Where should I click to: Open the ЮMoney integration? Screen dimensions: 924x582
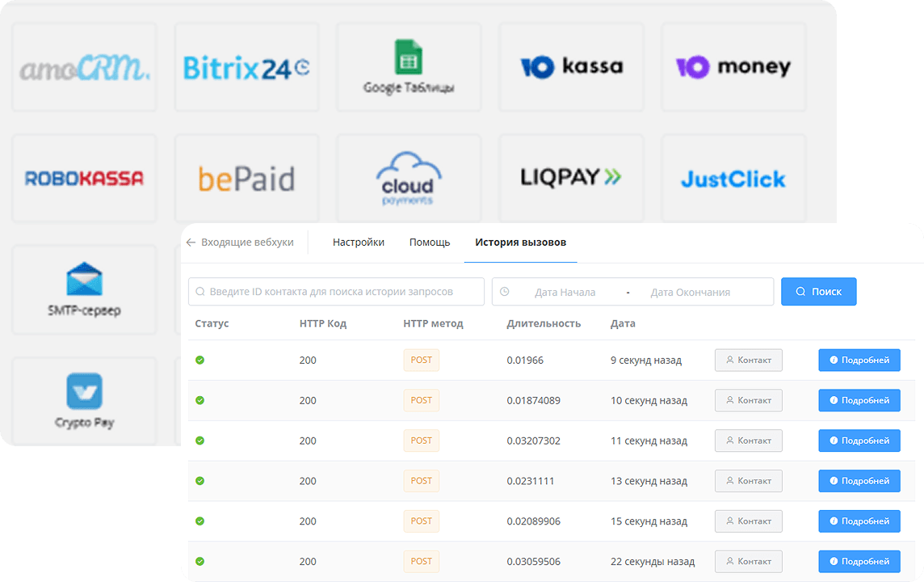coord(733,67)
